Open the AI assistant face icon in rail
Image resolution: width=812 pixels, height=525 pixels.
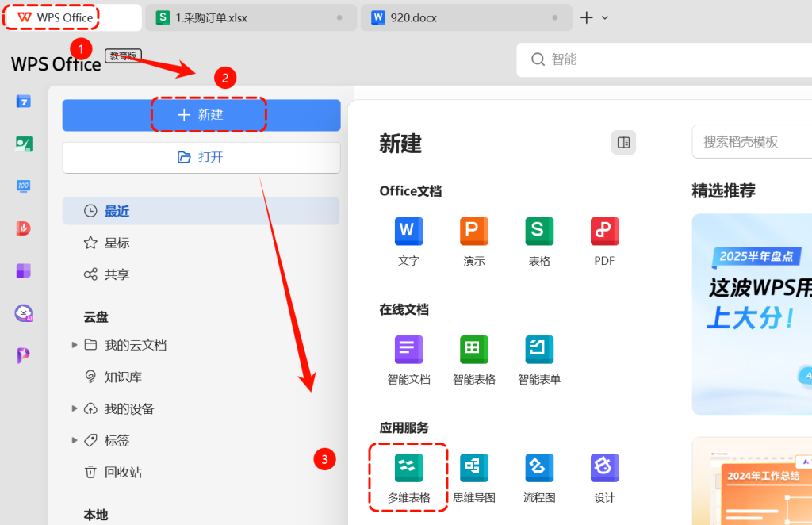pos(23,312)
